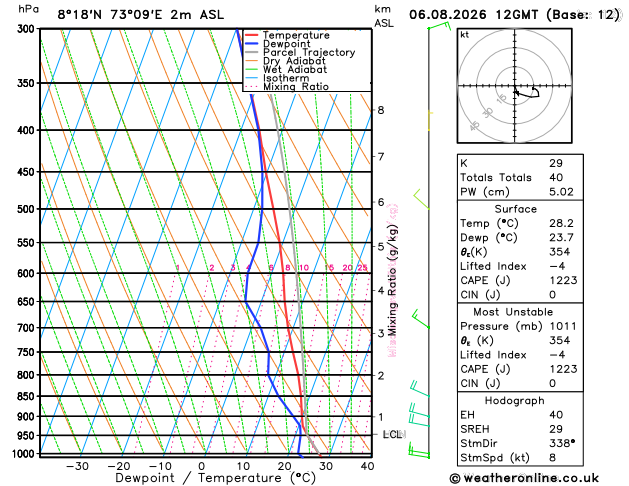This screenshot has height=486, width=629.
Task: Click the hPa unit label
Action: point(28,9)
